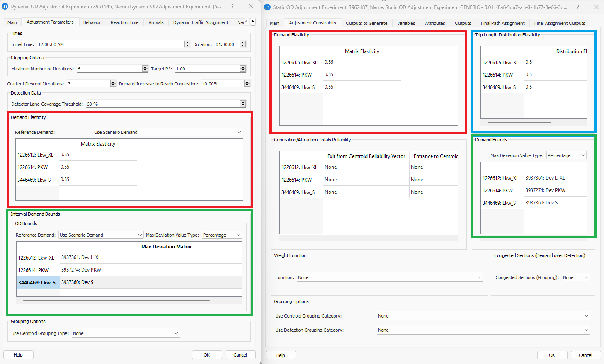Increase Maximum Number of Iterations with the up arrow
Viewport: 604px width, 364px height.
[144, 67]
